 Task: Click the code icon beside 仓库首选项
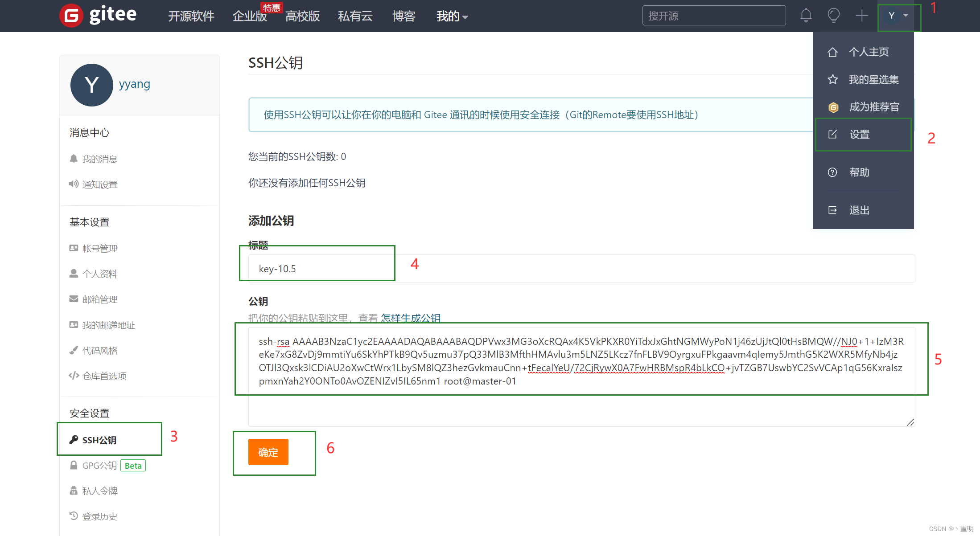coord(74,376)
